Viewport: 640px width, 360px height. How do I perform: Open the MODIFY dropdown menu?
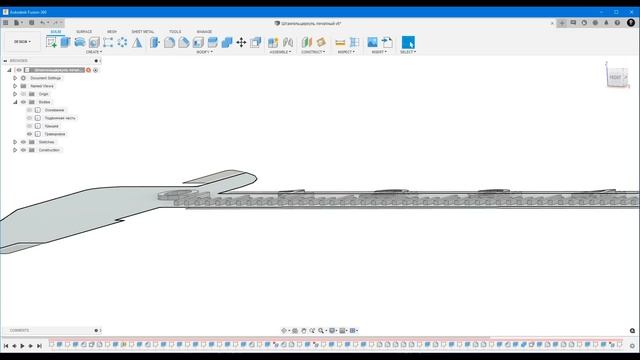tap(204, 52)
